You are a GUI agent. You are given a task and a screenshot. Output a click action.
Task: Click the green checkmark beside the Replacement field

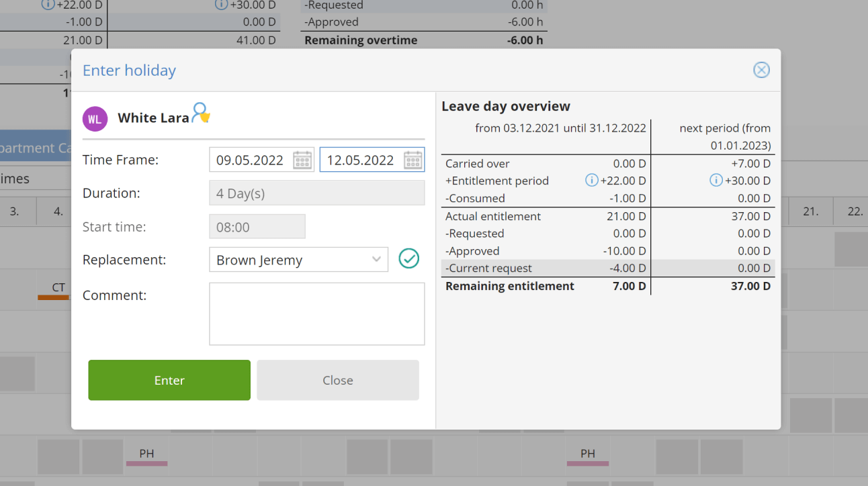tap(408, 258)
